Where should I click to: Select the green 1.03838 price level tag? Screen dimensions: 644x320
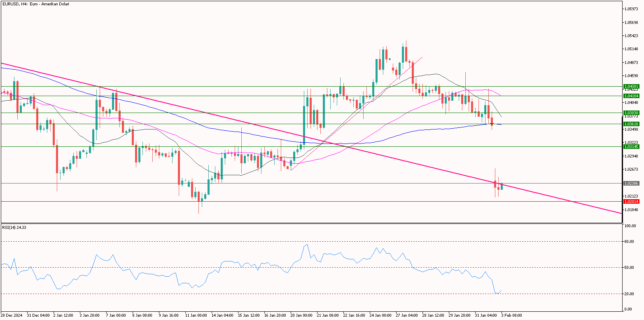[x=631, y=113]
